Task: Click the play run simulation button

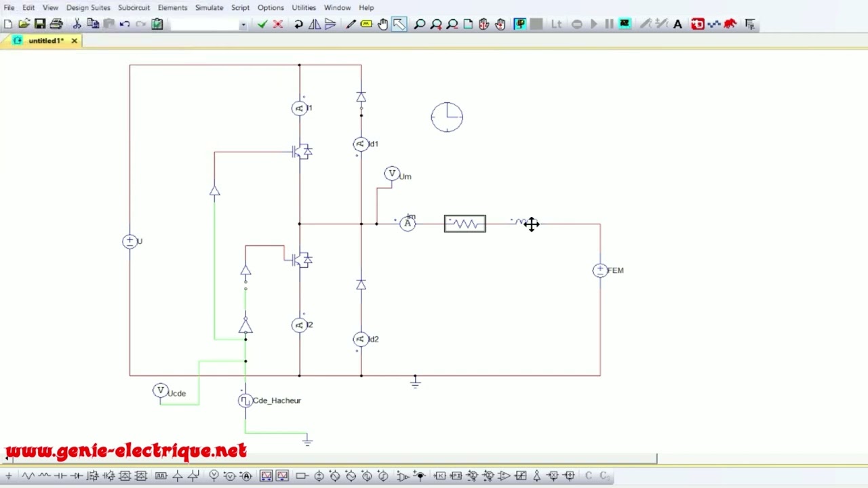Action: (594, 24)
